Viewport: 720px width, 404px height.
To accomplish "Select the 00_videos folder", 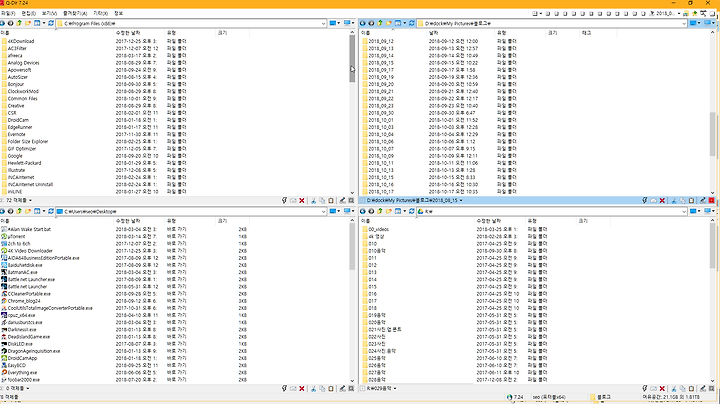I will 378,230.
